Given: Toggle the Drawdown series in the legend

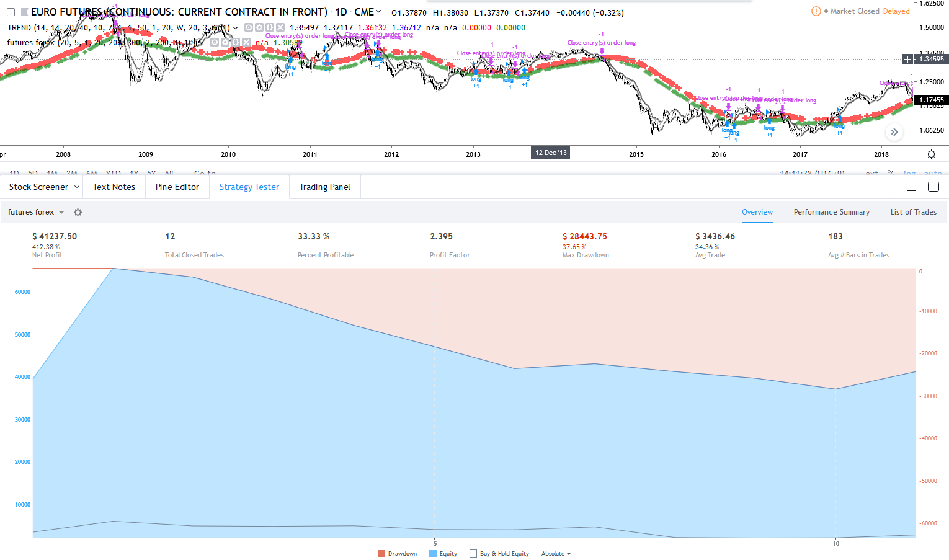Looking at the screenshot, I should point(381,554).
